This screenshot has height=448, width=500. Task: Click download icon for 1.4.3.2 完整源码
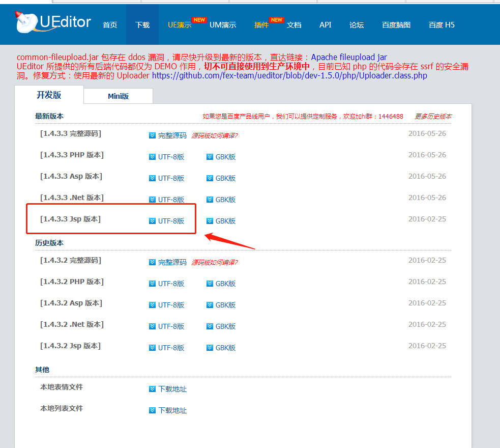point(152,262)
